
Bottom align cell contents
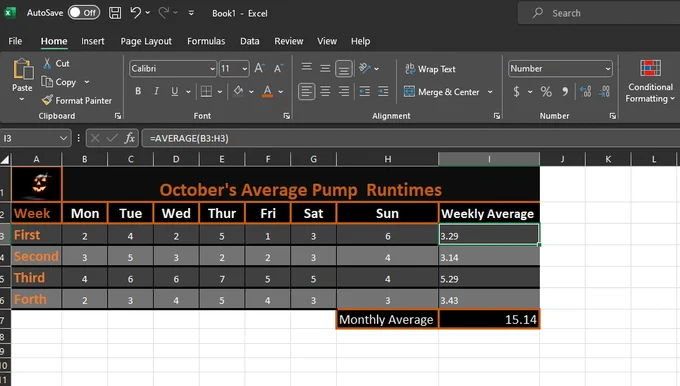coord(343,69)
